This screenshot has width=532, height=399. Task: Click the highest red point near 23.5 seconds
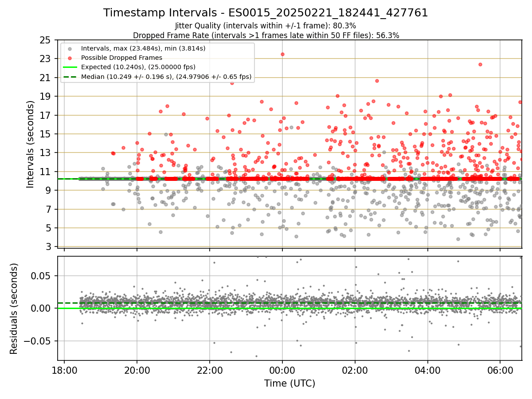tap(282, 54)
